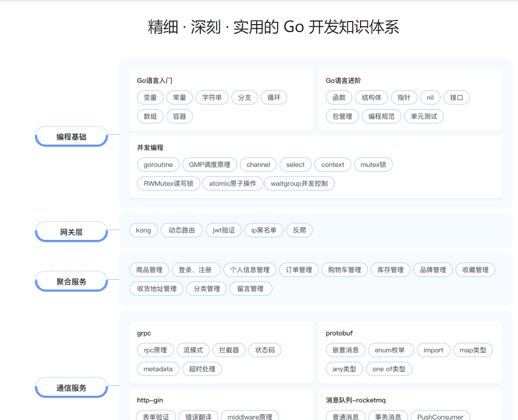点击「通信服务」分类节点

click(x=71, y=387)
